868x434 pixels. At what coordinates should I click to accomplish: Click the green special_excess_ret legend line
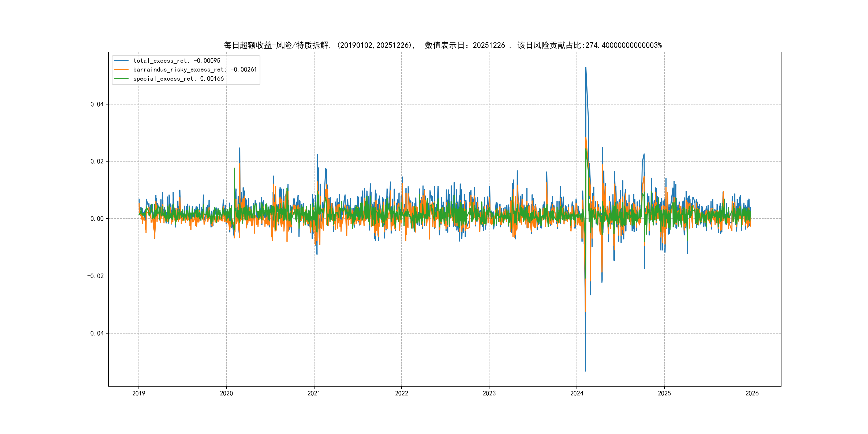(x=121, y=78)
